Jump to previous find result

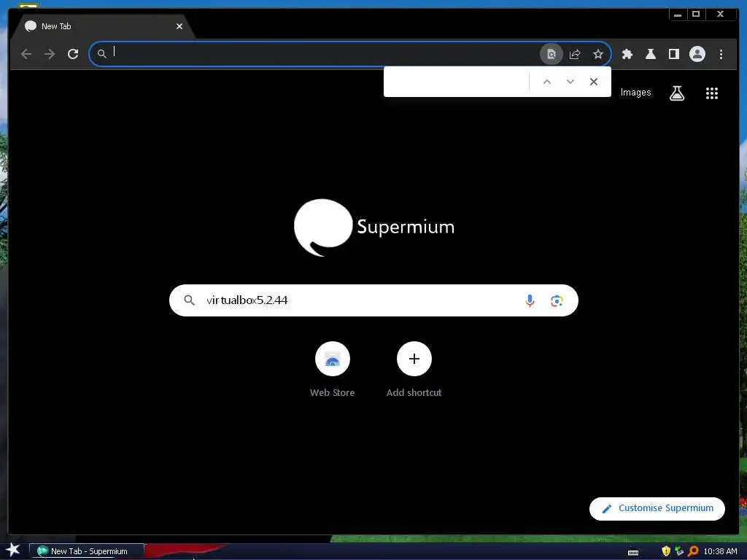point(547,82)
